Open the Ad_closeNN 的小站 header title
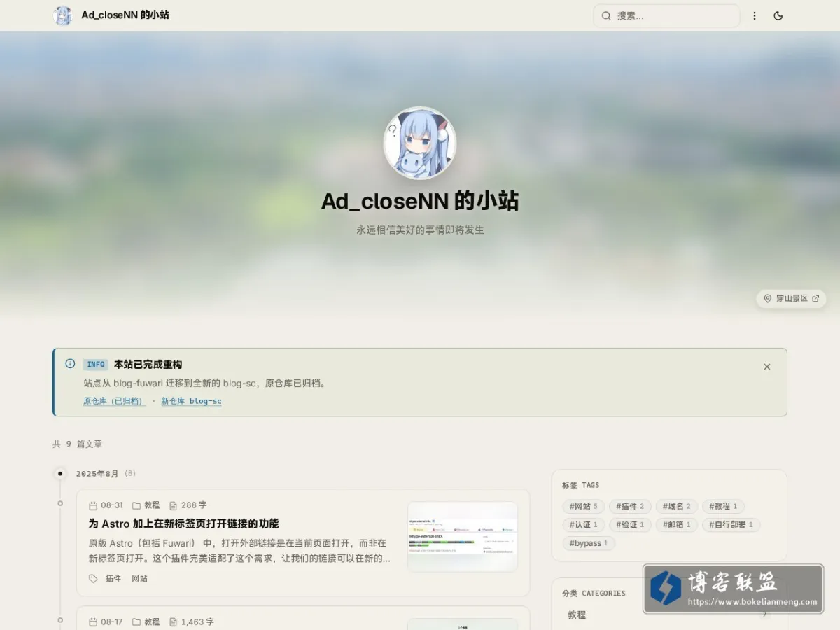The height and width of the screenshot is (630, 840). coord(125,15)
